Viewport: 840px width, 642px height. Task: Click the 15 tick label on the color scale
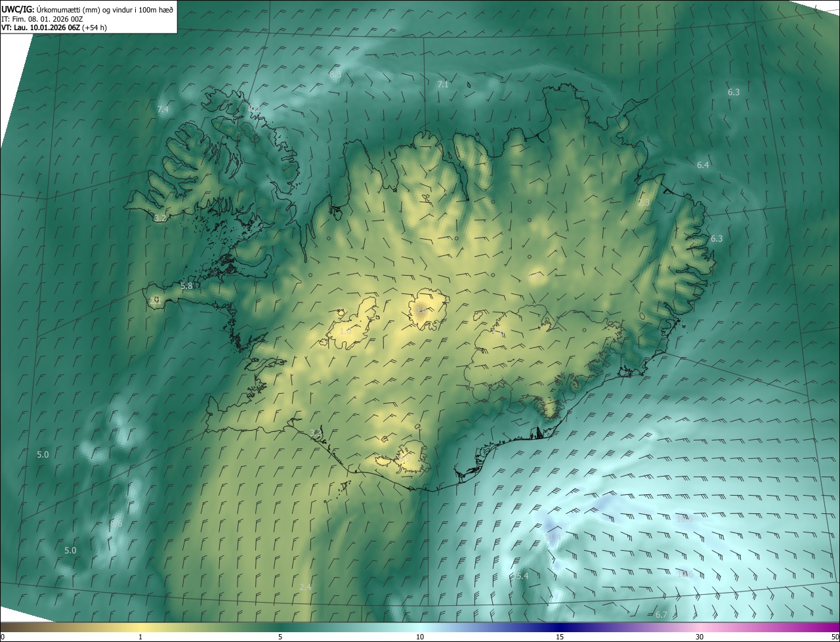560,637
